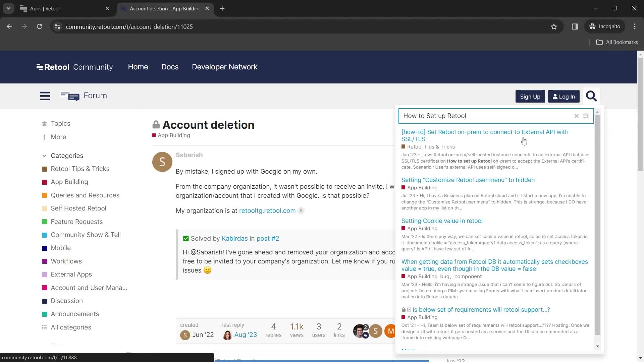
Task: Open result Setting Cookie value in retool
Action: pyautogui.click(x=442, y=221)
